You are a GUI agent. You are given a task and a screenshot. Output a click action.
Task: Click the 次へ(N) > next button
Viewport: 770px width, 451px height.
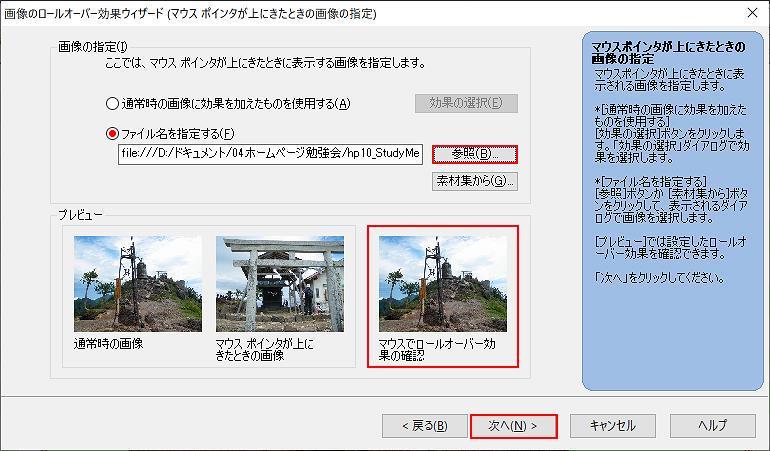point(514,426)
